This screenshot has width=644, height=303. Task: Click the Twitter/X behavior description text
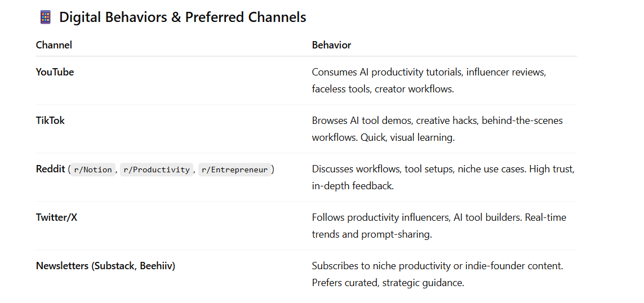[439, 226]
